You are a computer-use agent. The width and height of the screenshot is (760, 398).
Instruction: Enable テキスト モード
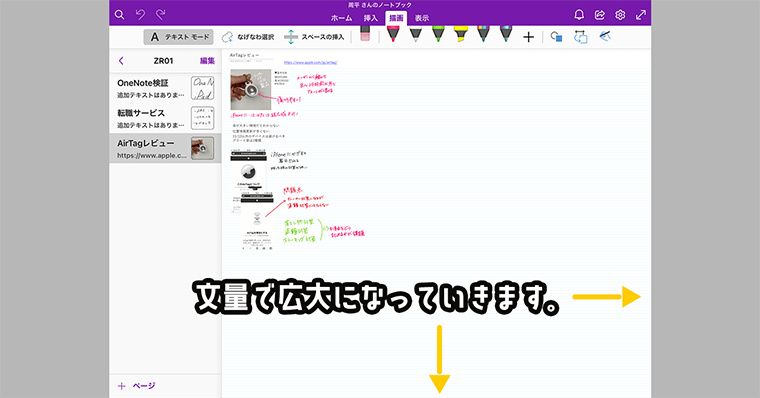[178, 37]
